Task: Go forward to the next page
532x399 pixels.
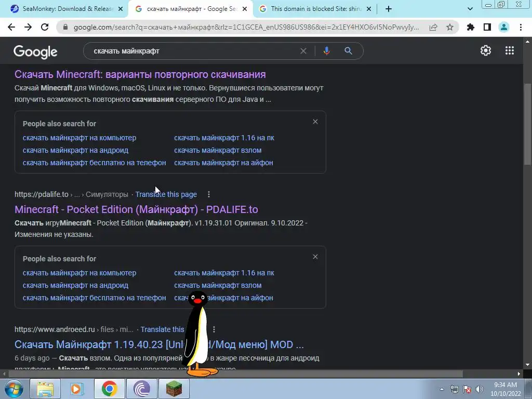Action: click(x=28, y=27)
